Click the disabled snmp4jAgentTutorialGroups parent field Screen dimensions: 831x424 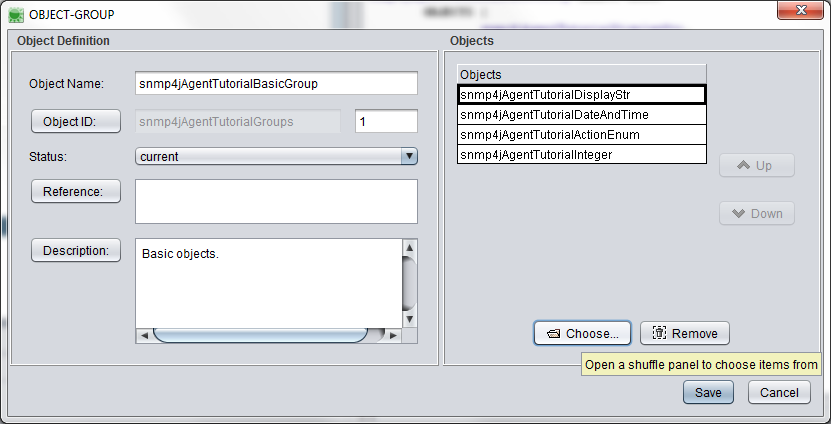click(238, 121)
